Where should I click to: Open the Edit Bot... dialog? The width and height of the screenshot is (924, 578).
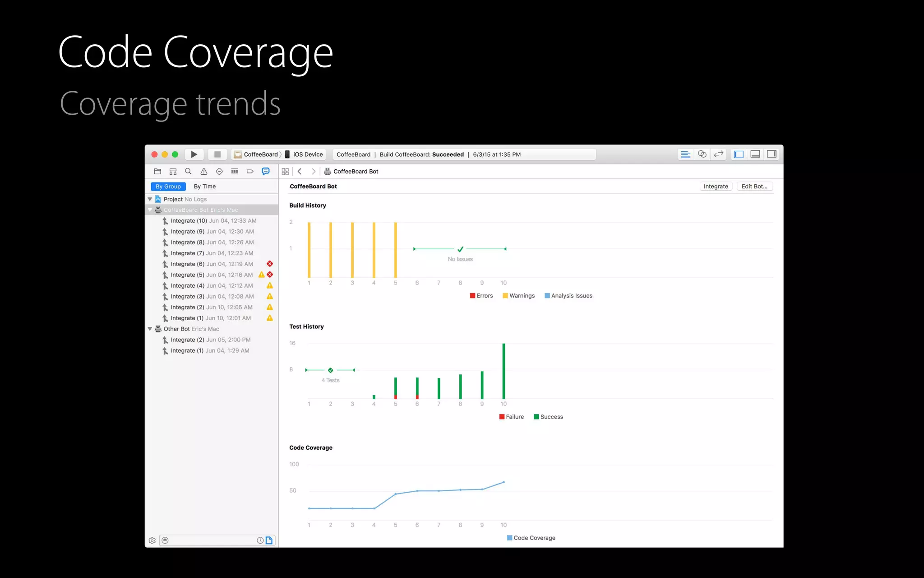click(x=754, y=186)
